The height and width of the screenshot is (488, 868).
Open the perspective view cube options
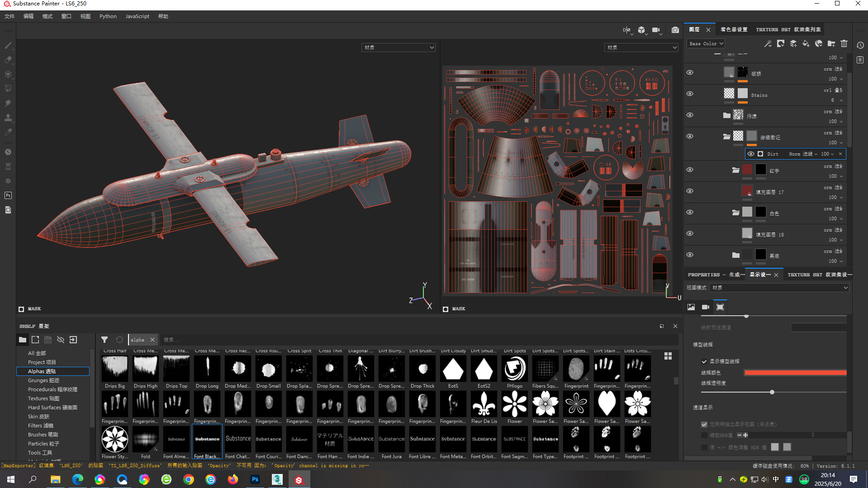[x=642, y=30]
